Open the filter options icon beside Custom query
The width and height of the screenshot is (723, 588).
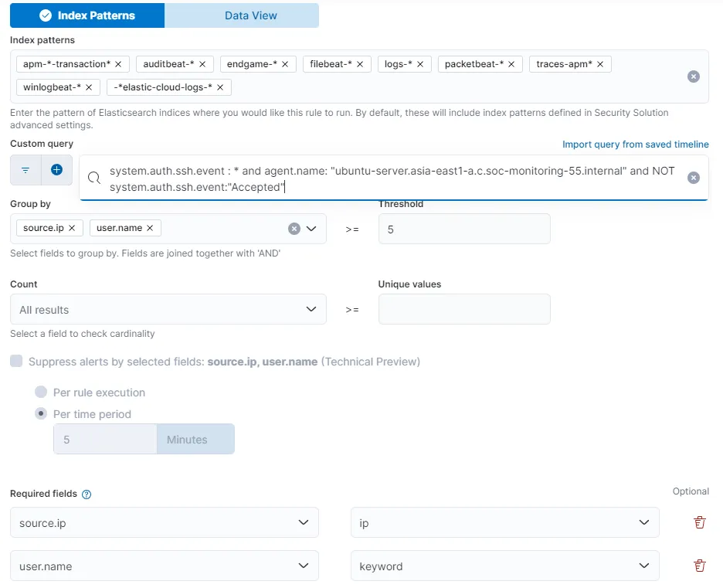click(25, 171)
